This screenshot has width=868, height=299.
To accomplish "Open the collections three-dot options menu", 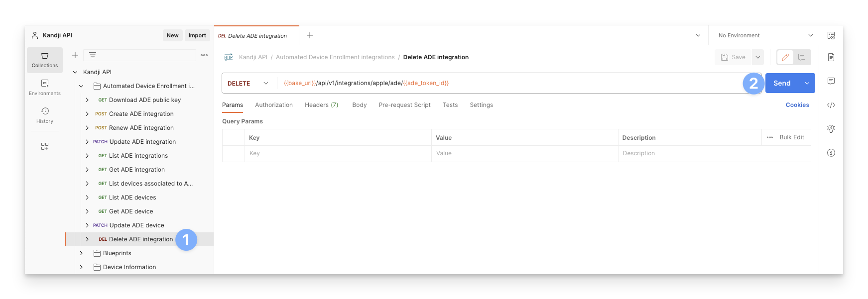I will click(x=204, y=55).
